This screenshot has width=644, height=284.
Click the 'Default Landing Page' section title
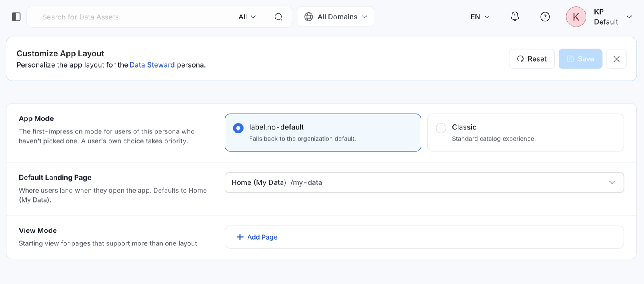click(x=55, y=178)
